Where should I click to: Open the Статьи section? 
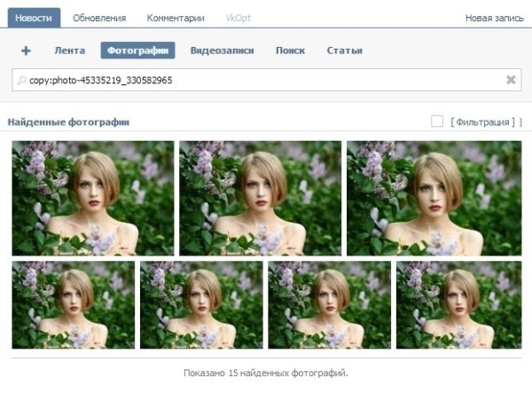pos(344,51)
